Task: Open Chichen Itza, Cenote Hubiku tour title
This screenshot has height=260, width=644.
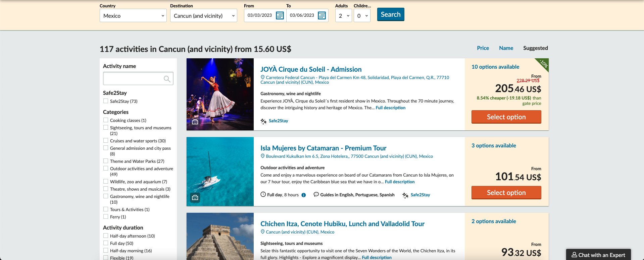Action: tap(343, 224)
